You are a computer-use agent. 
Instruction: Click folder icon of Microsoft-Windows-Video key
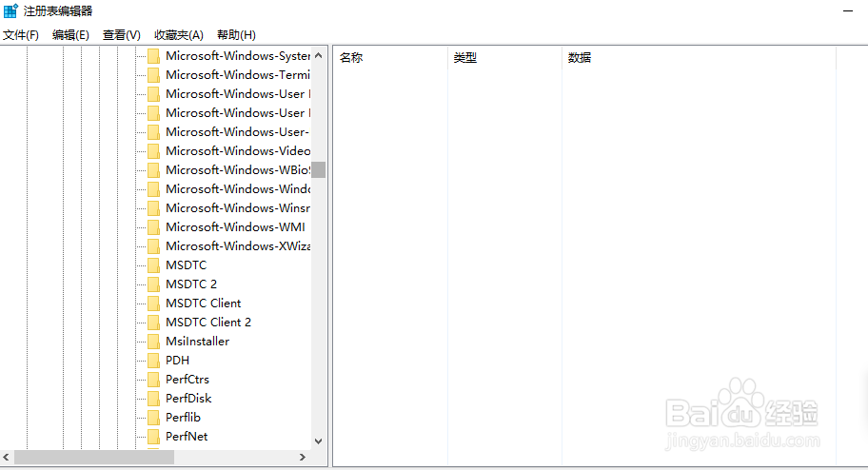click(153, 151)
